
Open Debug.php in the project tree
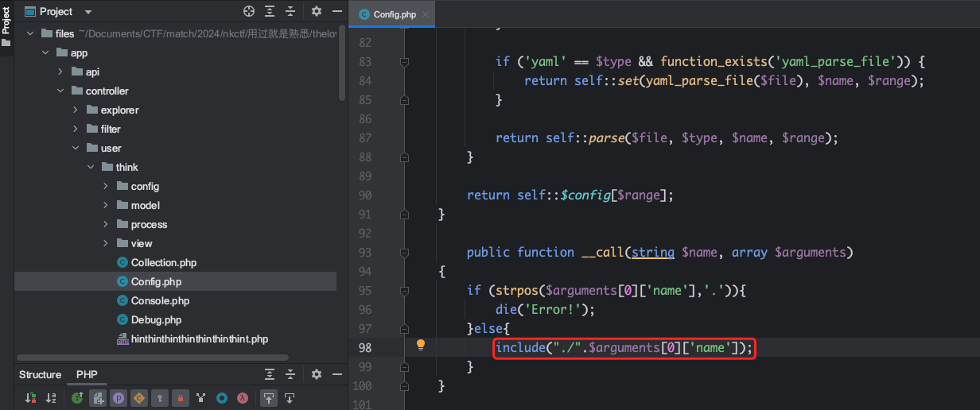click(x=156, y=319)
